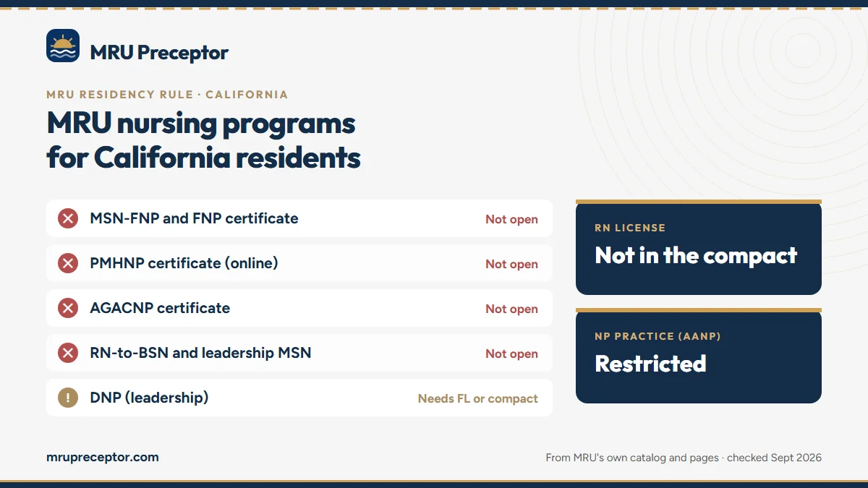
Task: Click 'AGACNP certificate' text
Action: point(160,308)
